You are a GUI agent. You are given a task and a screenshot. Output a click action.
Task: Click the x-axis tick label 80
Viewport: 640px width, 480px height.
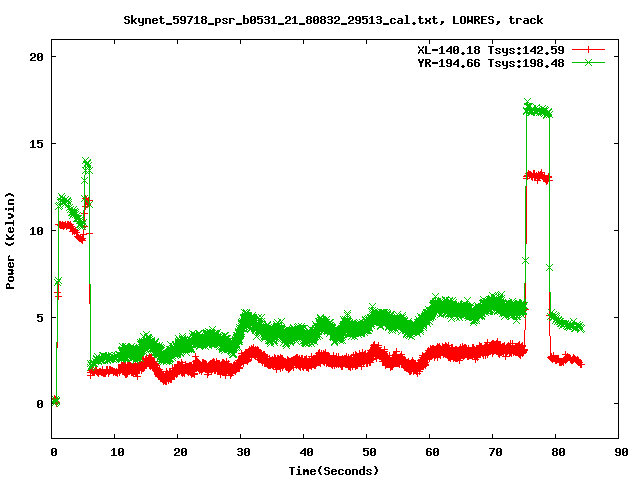[558, 452]
